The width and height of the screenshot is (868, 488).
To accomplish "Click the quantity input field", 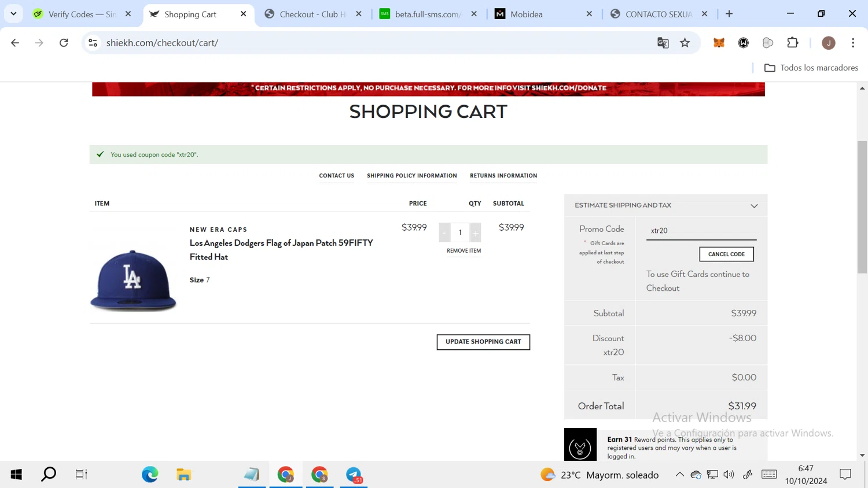I will click(x=460, y=232).
